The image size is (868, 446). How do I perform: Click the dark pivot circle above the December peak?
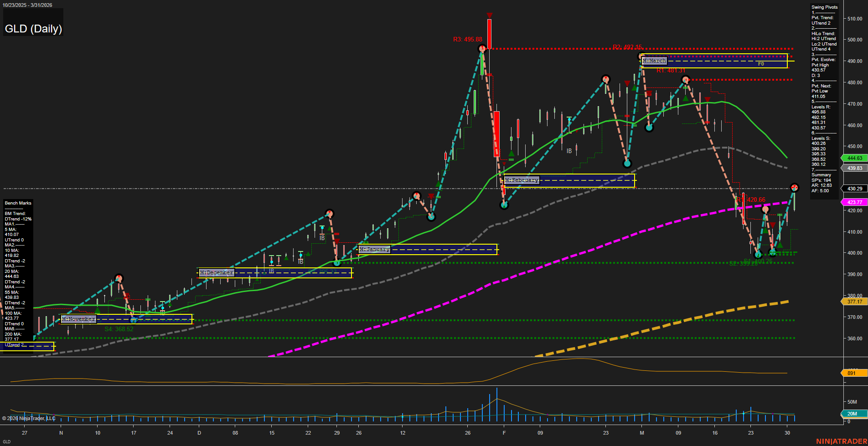click(330, 213)
